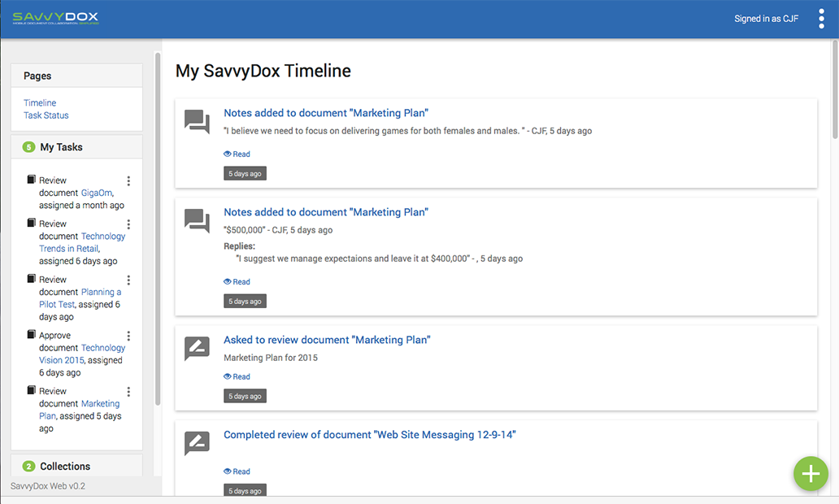This screenshot has width=839, height=504.
Task: Go to the Task Status page
Action: [x=46, y=115]
